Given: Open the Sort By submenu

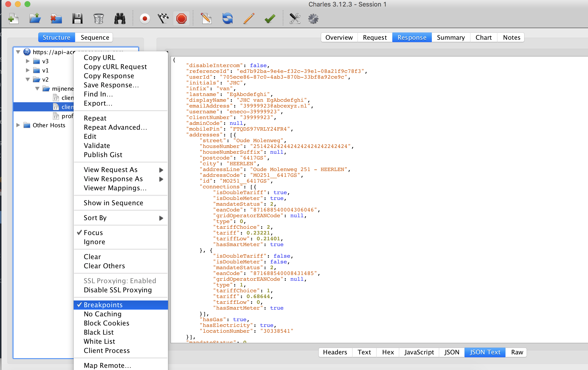Looking at the screenshot, I should point(95,218).
